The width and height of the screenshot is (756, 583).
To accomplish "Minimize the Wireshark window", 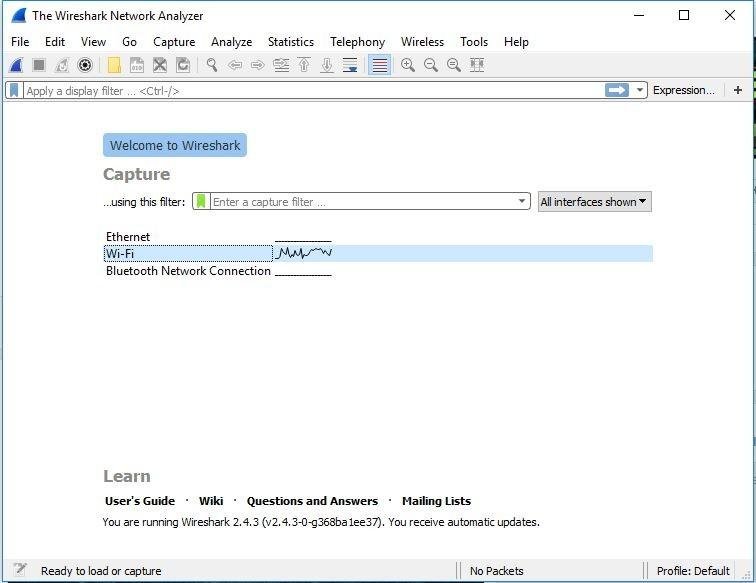I will pos(639,15).
